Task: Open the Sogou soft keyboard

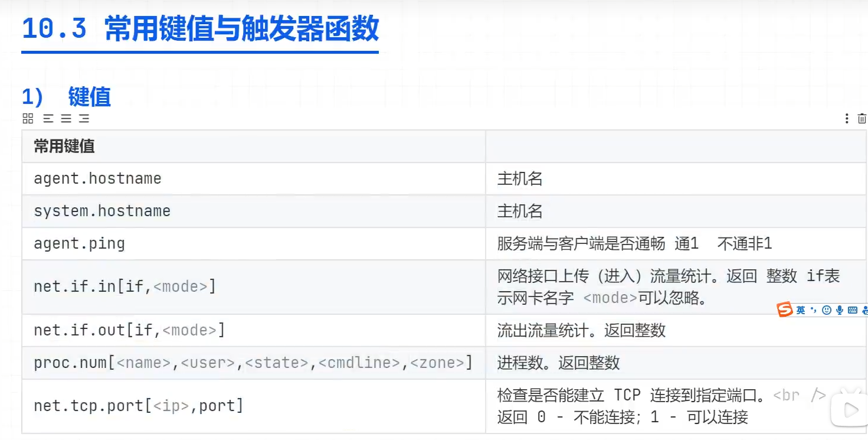Action: point(852,310)
